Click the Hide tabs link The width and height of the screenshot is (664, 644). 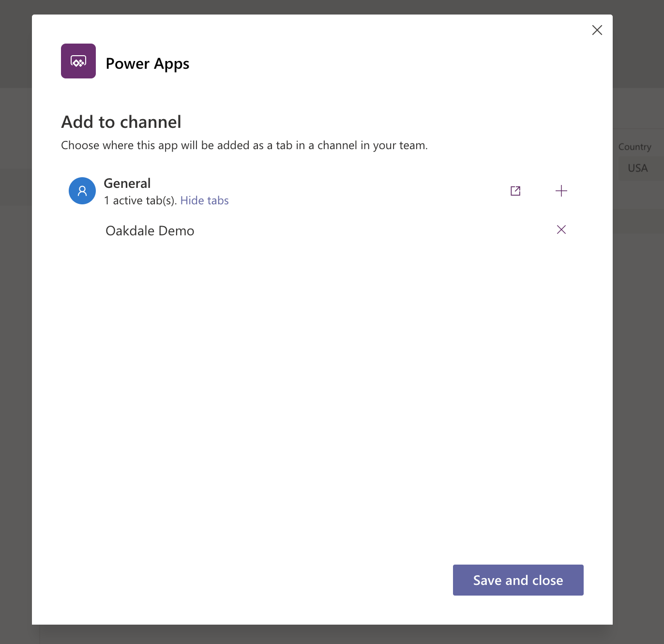(204, 200)
